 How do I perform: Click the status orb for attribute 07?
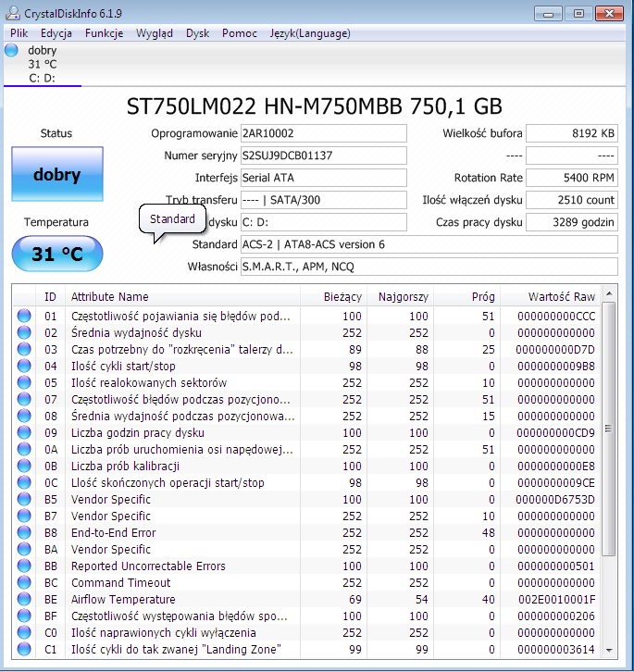click(x=24, y=400)
